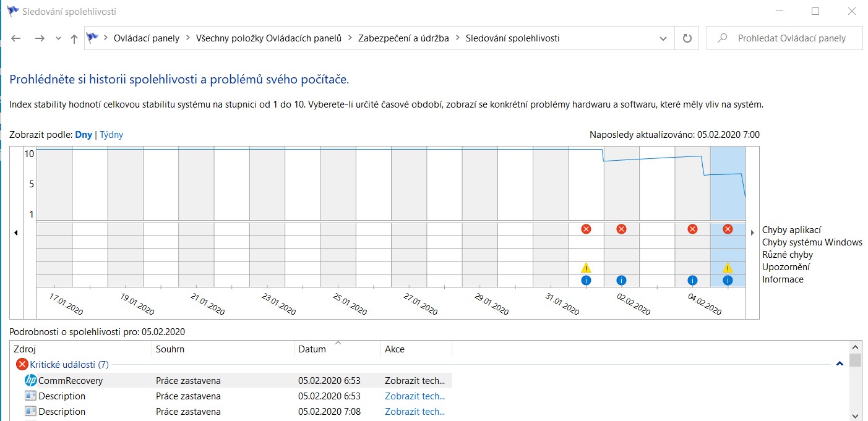
Task: Click information icon for 02.02.2020
Action: [621, 280]
